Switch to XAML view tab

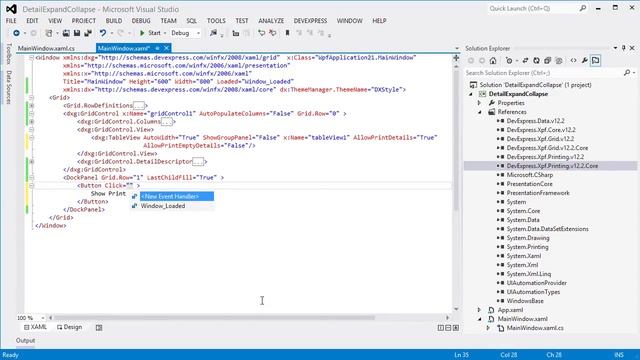(35, 327)
